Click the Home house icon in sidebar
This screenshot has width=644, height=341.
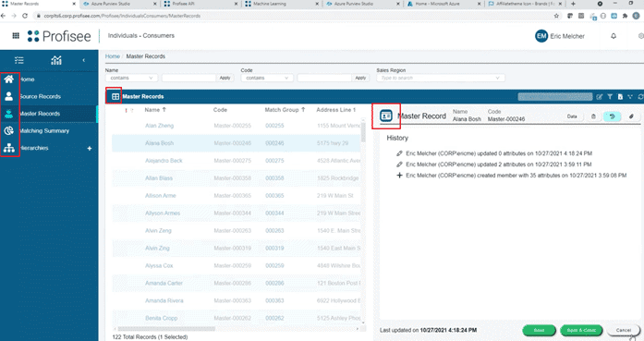tap(9, 79)
